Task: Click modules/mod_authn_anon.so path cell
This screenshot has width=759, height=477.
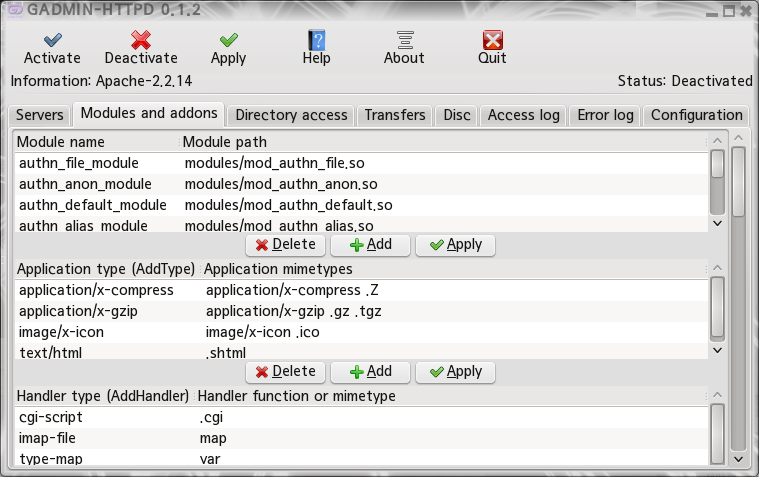Action: point(281,184)
